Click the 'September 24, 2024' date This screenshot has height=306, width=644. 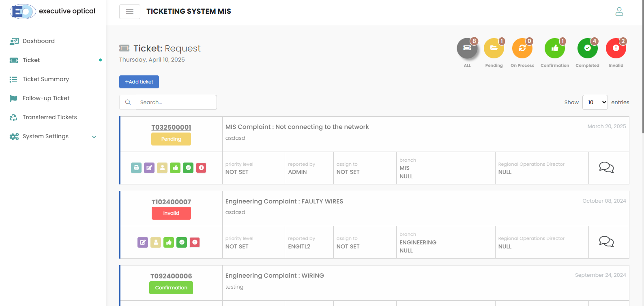coord(601,275)
